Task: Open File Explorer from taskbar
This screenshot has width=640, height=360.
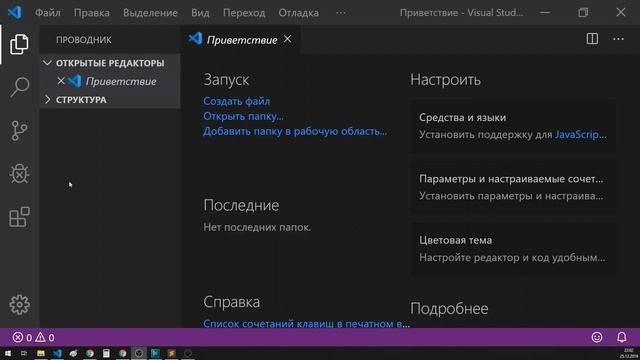Action: (41, 353)
